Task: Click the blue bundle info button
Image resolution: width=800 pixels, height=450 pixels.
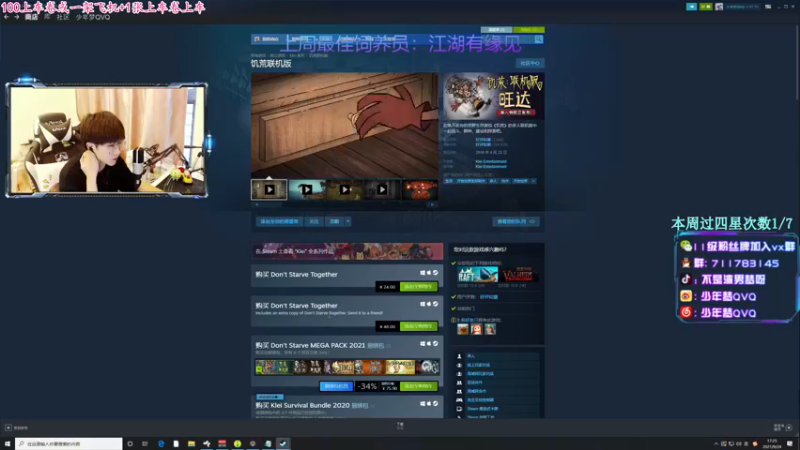Action: pyautogui.click(x=336, y=386)
